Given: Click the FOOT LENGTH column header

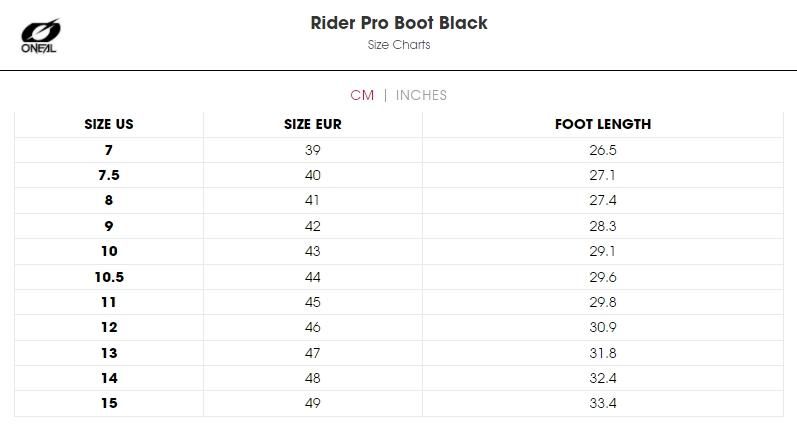Looking at the screenshot, I should [603, 124].
